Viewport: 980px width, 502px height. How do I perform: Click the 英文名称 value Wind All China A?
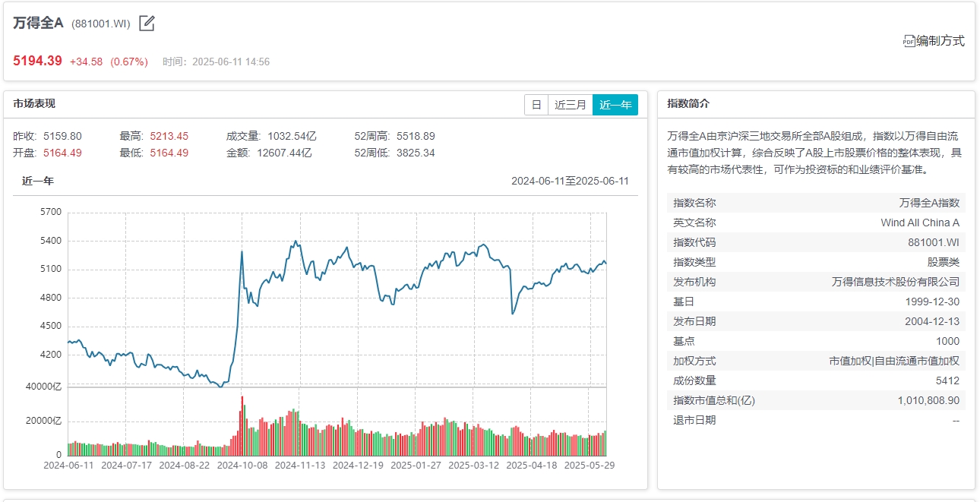(920, 223)
